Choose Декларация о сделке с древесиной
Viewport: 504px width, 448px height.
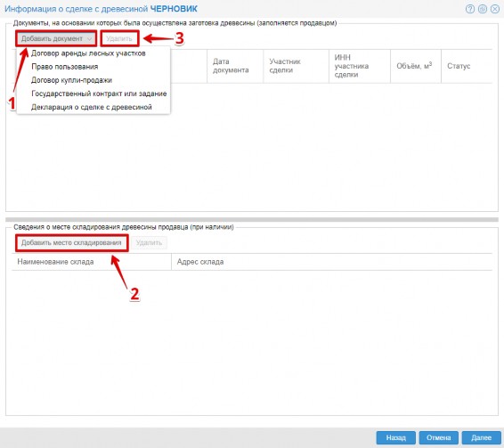[92, 108]
